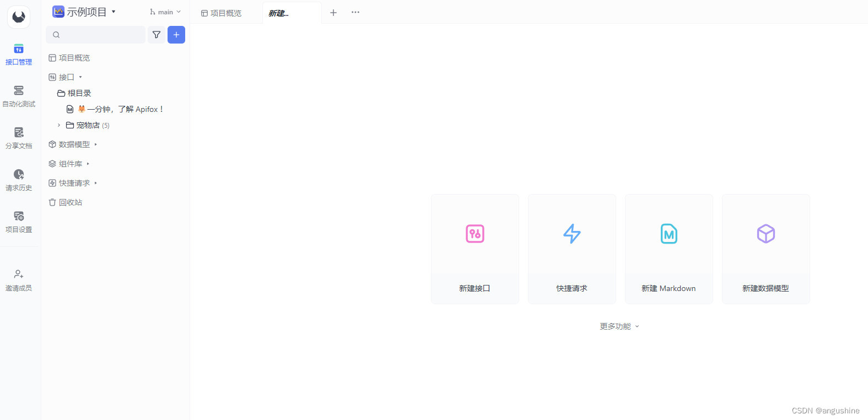868x420 pixels.
Task: Click the 新建 Markdown label
Action: 668,288
